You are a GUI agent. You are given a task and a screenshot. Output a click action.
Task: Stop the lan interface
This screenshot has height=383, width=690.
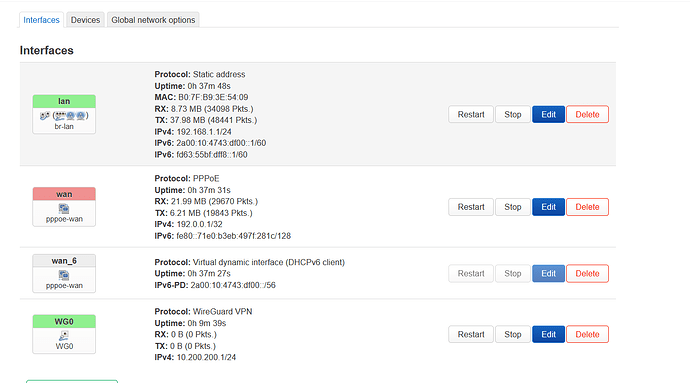point(513,114)
